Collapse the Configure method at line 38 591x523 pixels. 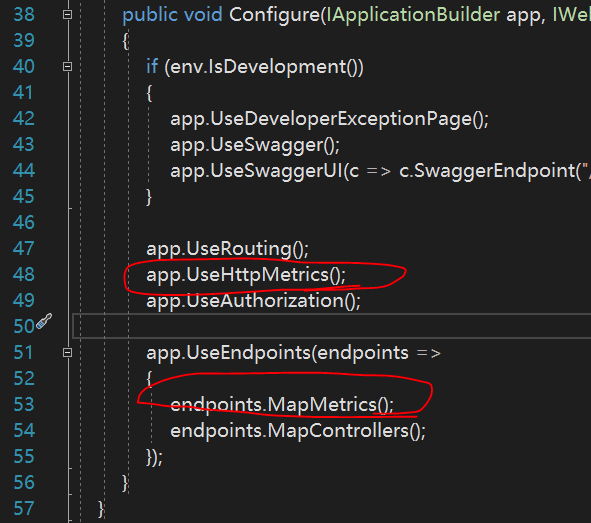coord(67,15)
